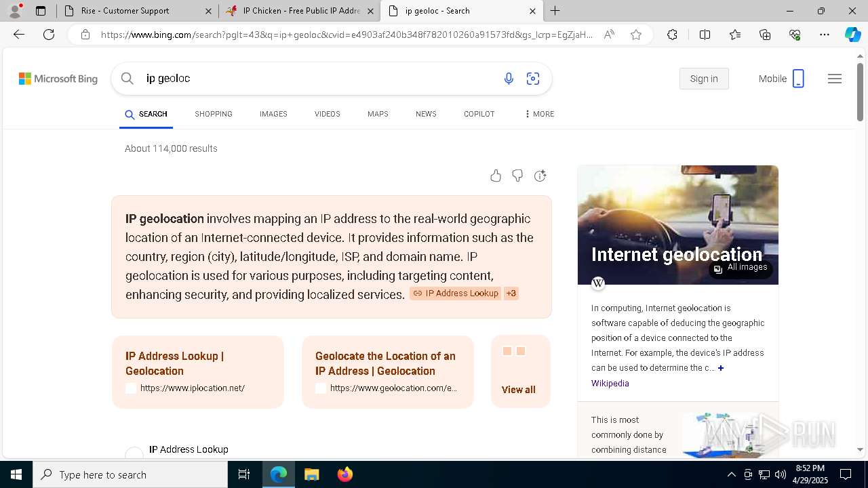Open Windows Start menu
The height and width of the screenshot is (488, 868).
[16, 474]
